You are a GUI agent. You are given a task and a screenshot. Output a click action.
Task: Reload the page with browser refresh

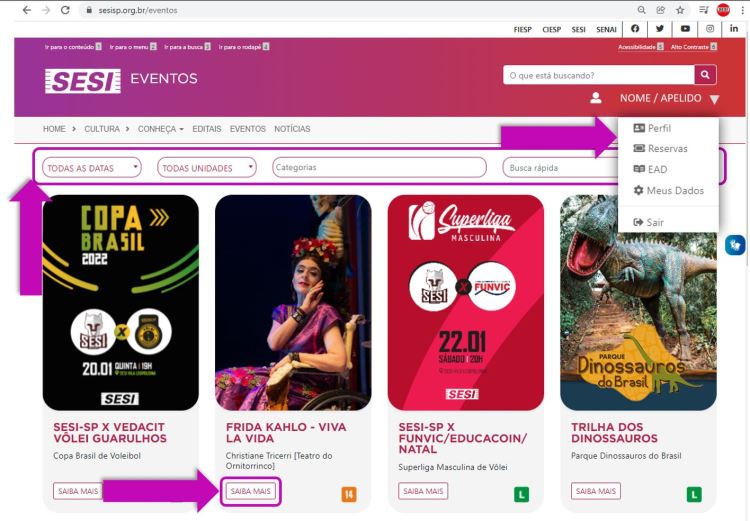pos(65,10)
